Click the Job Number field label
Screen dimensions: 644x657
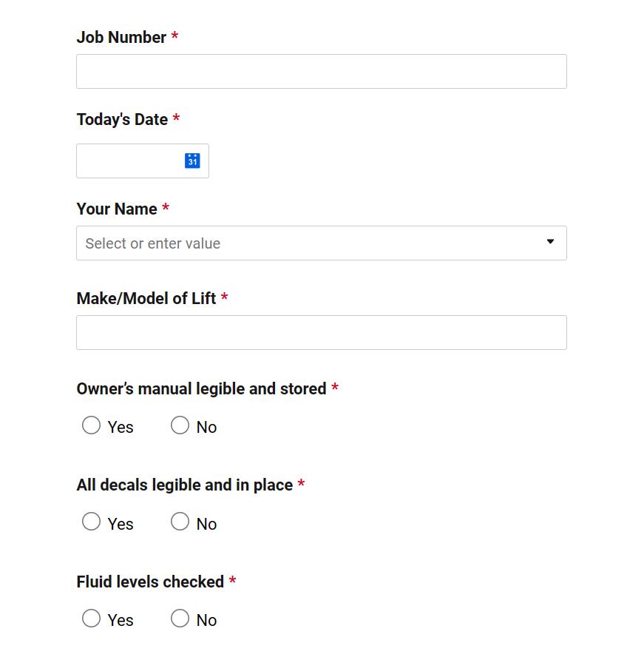[x=121, y=37]
